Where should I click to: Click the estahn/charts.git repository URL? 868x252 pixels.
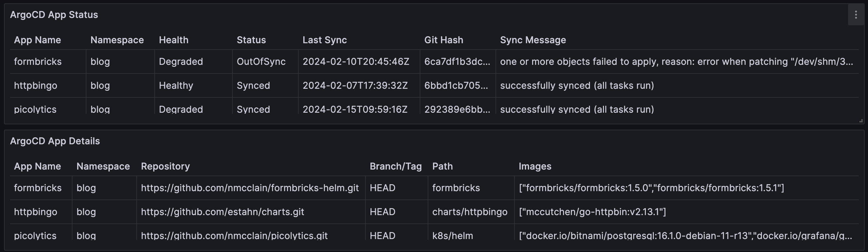click(222, 212)
